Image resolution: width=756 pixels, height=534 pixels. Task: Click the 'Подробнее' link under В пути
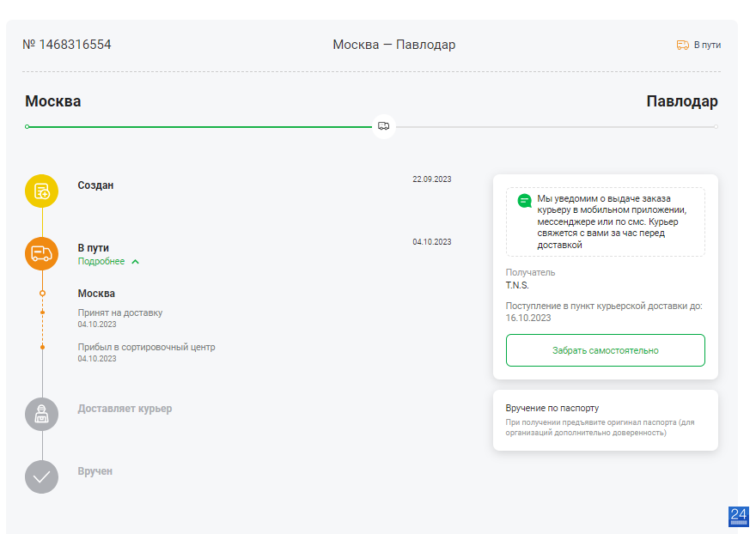(x=101, y=261)
